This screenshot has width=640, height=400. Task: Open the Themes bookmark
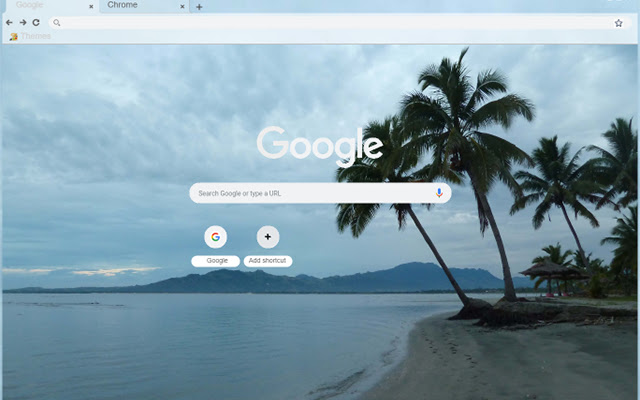30,36
